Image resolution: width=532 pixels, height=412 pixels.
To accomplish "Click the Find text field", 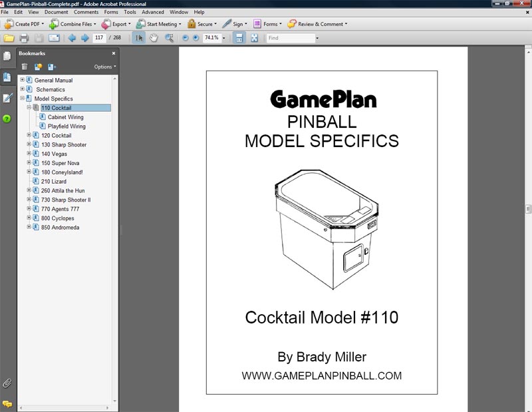I will (291, 38).
